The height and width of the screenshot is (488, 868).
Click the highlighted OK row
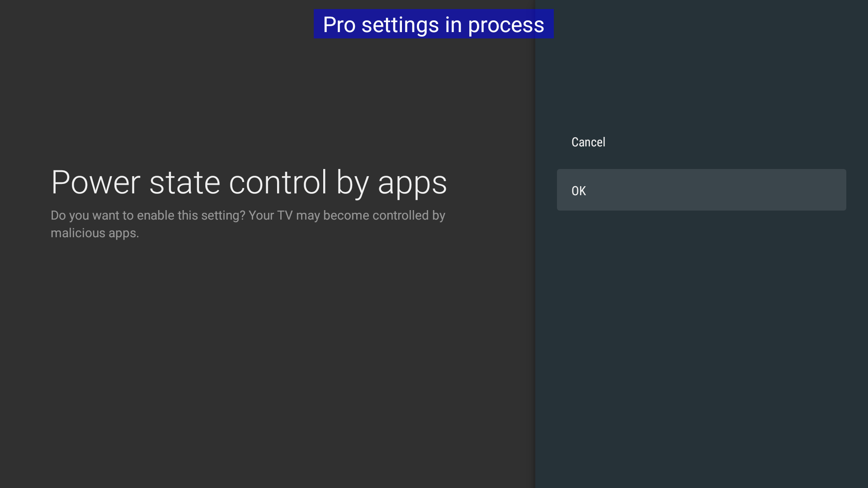[701, 190]
